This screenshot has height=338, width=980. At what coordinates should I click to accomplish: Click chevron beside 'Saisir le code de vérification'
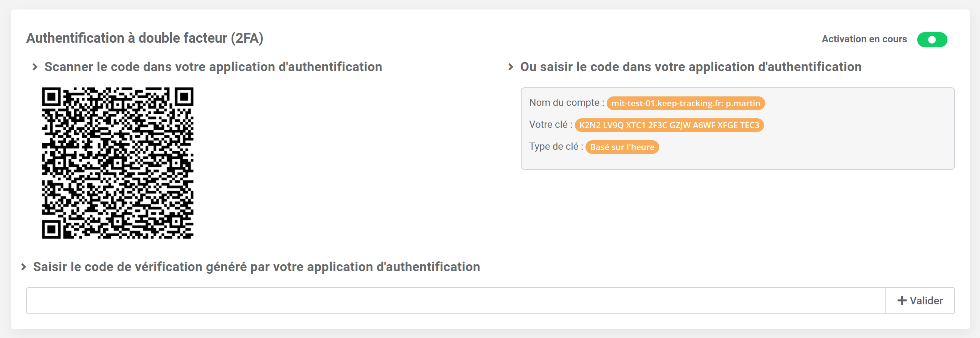[23, 267]
